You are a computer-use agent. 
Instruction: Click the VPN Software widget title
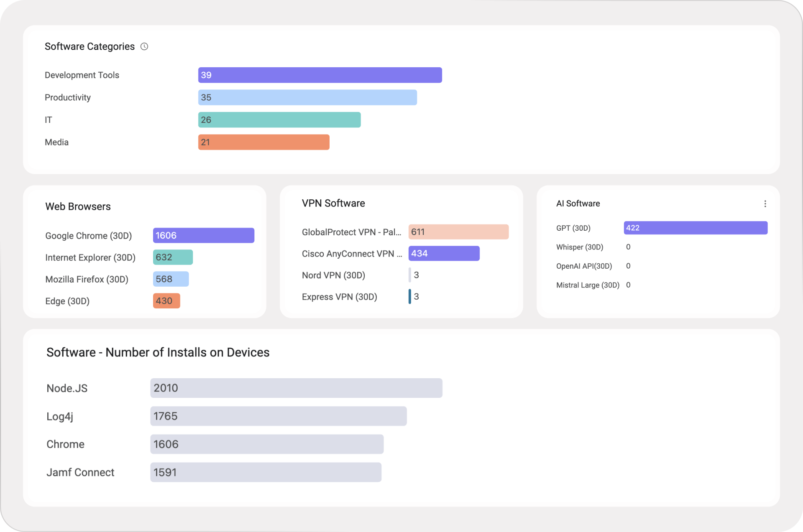point(333,203)
